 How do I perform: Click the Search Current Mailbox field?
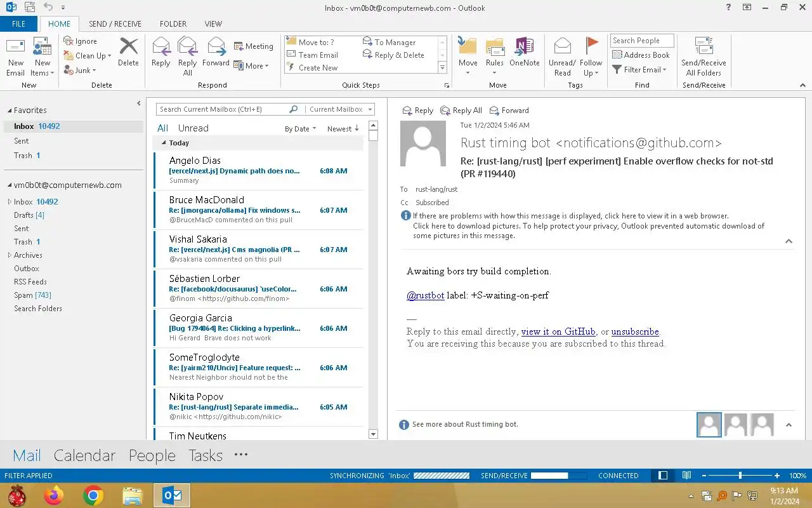click(x=222, y=109)
